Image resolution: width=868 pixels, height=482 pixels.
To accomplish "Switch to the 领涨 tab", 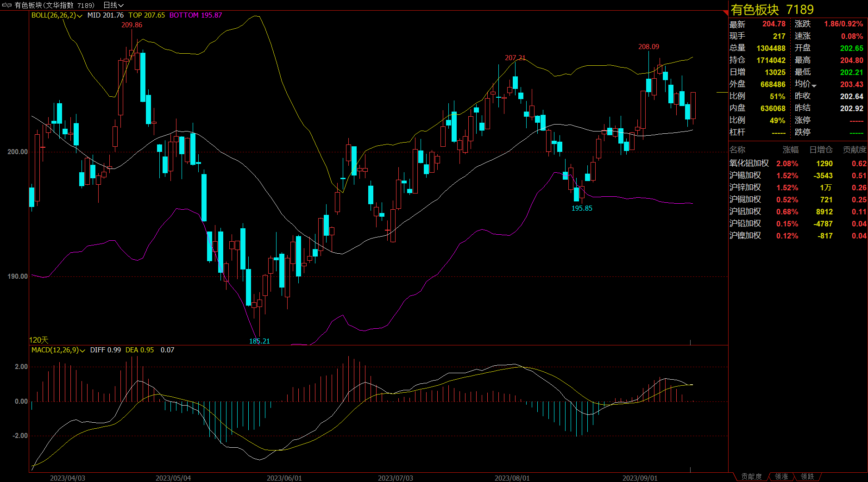I will [x=781, y=476].
